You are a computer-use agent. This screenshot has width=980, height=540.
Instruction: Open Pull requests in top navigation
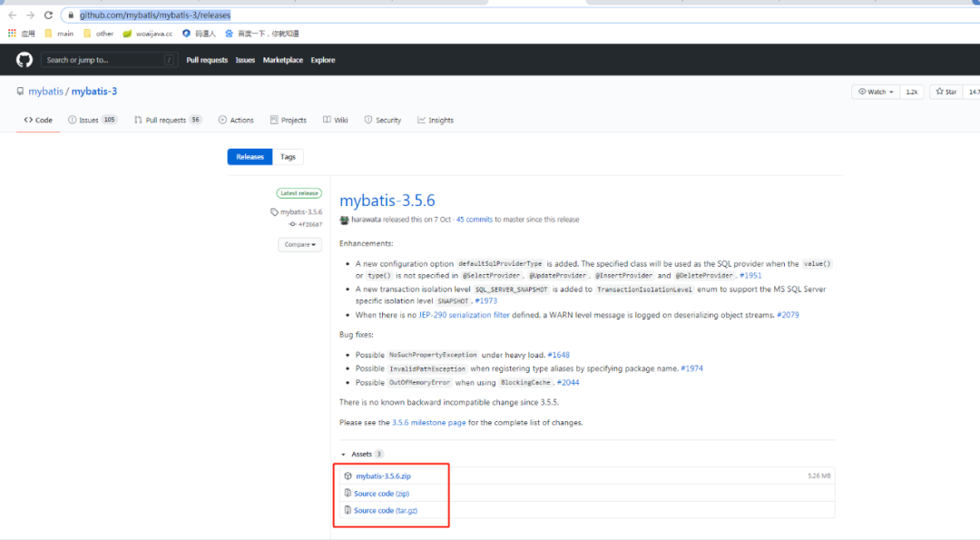point(207,60)
